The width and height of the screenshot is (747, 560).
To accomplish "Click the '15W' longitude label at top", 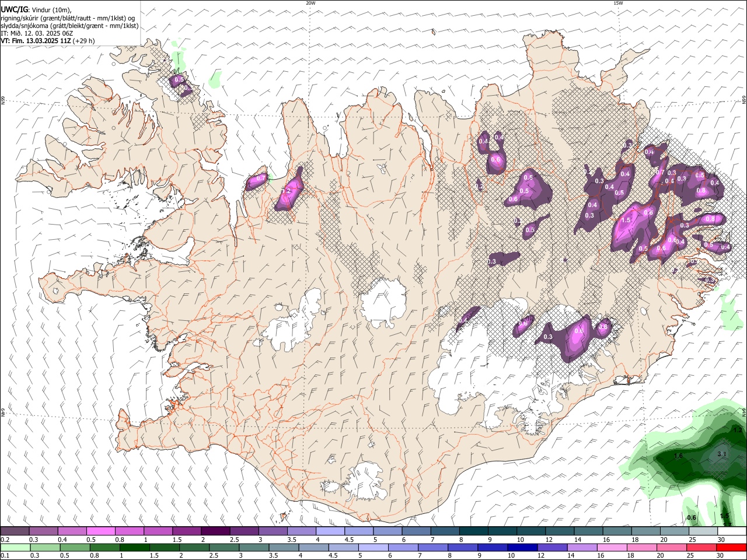I will click(618, 3).
